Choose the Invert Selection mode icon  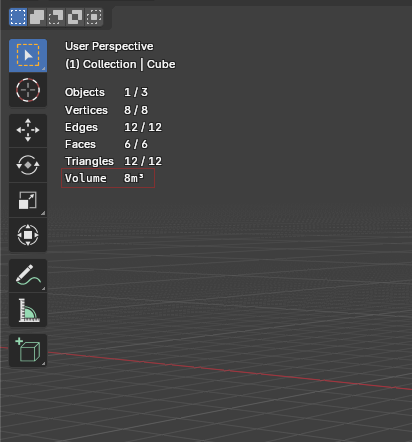(x=75, y=17)
